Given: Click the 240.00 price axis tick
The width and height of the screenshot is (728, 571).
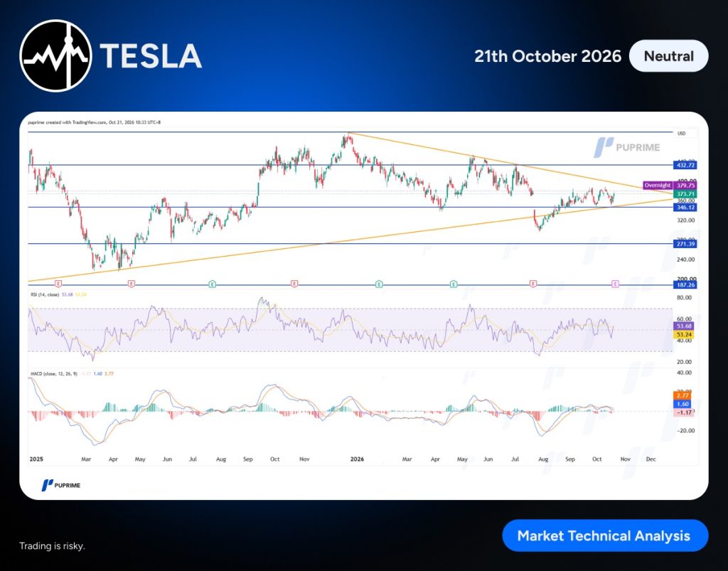Looking at the screenshot, I should [x=686, y=260].
